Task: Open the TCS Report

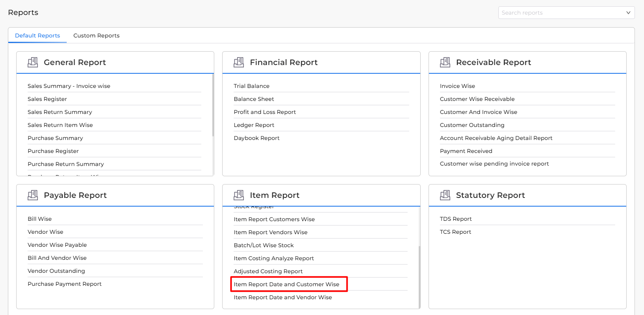Action: 456,232
